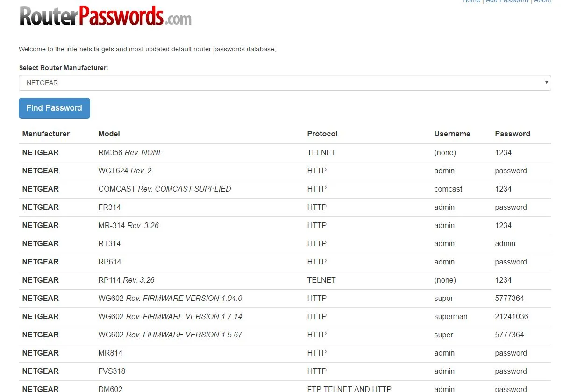
Task: Open the Add Password link
Action: tap(507, 1)
